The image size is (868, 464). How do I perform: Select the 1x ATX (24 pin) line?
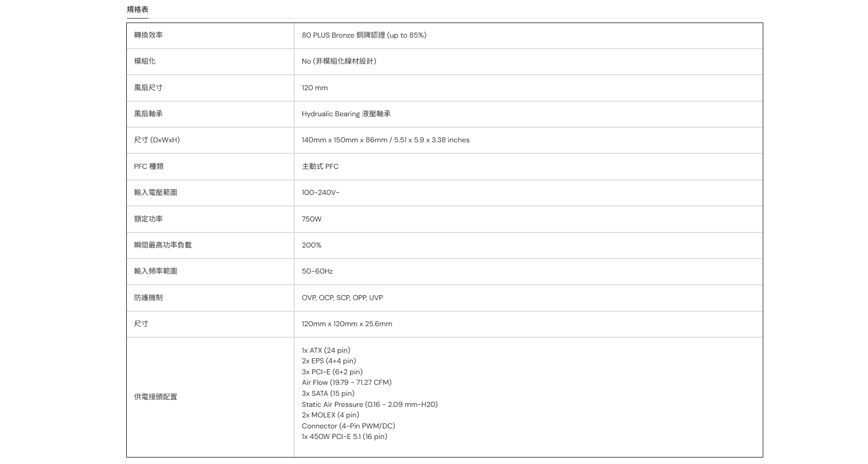pos(326,350)
